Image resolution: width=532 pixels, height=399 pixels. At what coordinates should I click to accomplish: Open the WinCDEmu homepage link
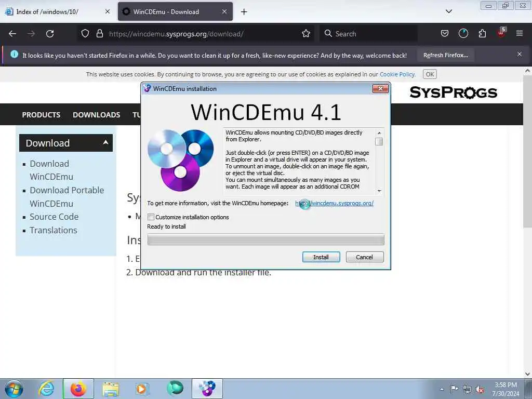click(x=334, y=203)
